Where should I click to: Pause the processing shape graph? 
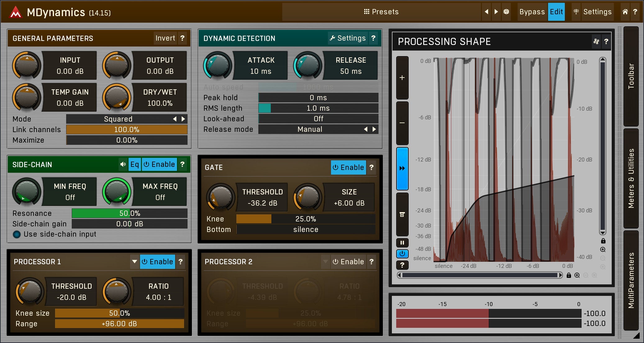[x=402, y=243]
